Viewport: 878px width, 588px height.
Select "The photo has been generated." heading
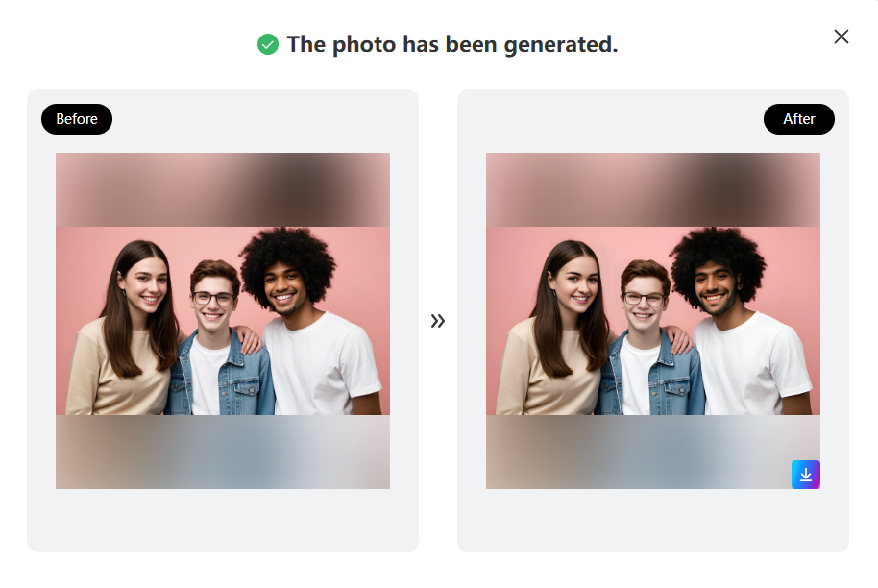(452, 44)
